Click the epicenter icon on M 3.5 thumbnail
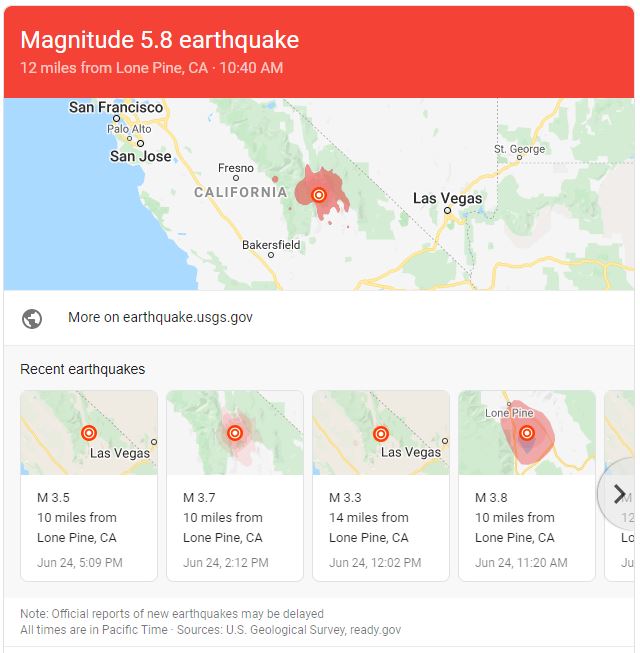640x653 pixels. tap(89, 433)
